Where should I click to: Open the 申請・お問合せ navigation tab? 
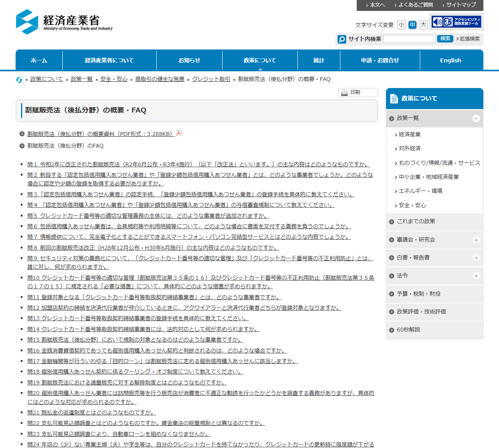[x=380, y=60]
